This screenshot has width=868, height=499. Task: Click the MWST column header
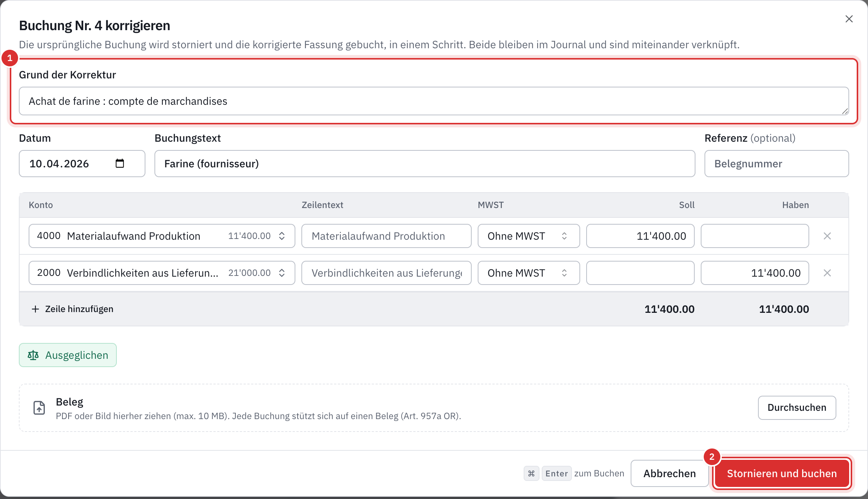tap(491, 205)
